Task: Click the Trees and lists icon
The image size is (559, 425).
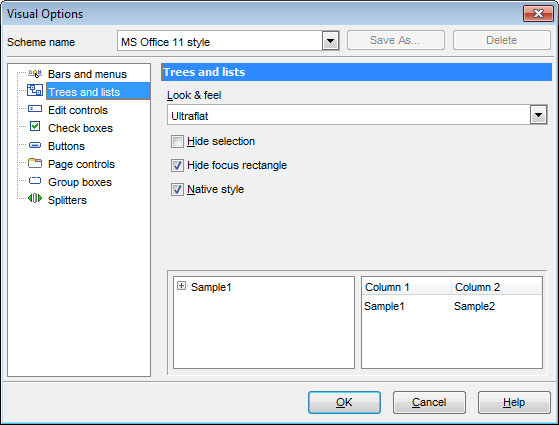Action: pyautogui.click(x=35, y=90)
